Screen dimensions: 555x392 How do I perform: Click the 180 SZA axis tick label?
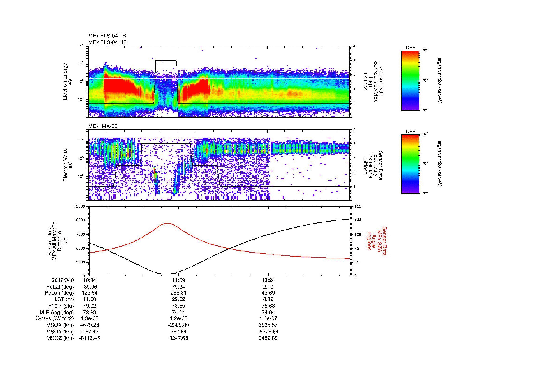[x=358, y=206]
